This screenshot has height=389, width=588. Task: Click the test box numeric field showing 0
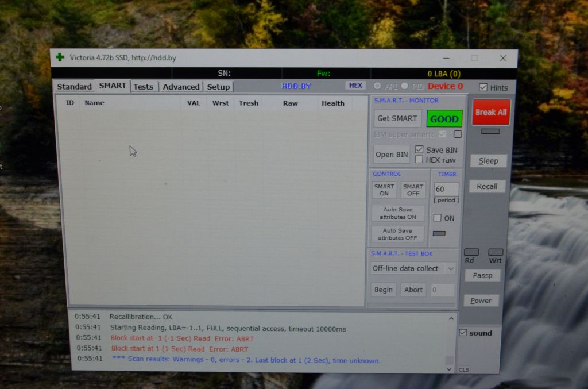[443, 290]
